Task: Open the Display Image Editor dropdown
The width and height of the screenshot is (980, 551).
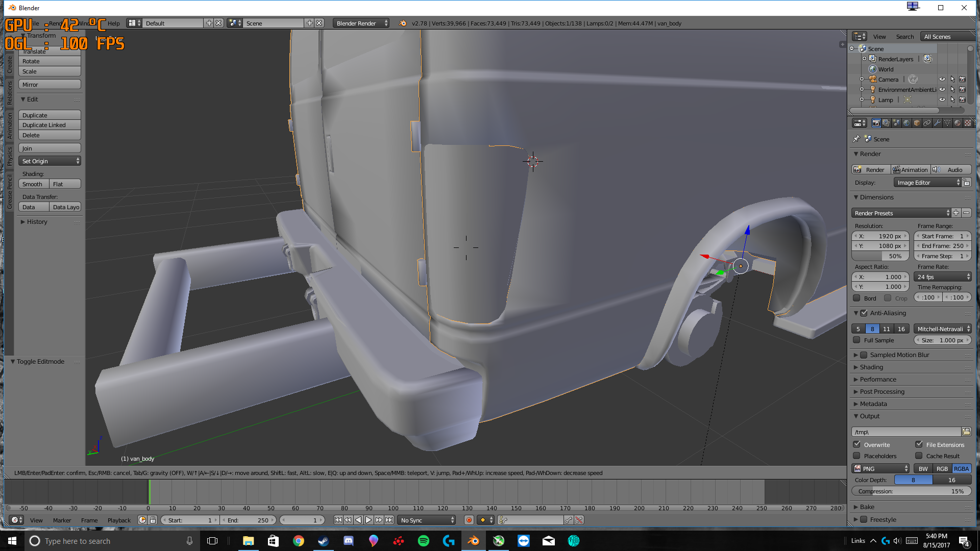Action: click(927, 182)
